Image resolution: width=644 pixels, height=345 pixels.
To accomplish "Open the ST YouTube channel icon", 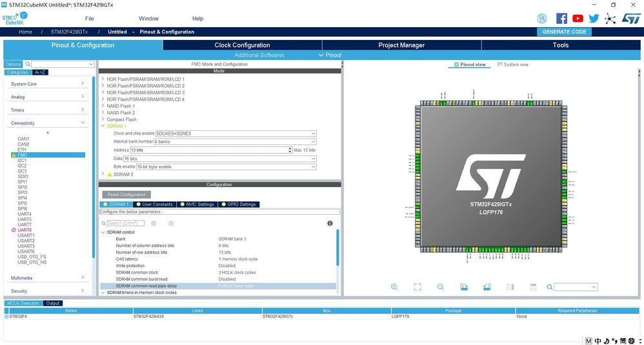I will 578,19.
